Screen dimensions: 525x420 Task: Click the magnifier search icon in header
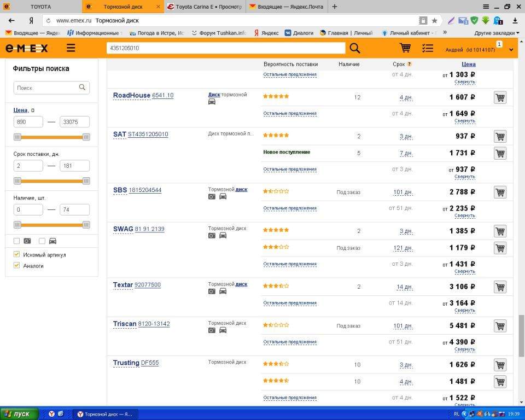pos(355,48)
